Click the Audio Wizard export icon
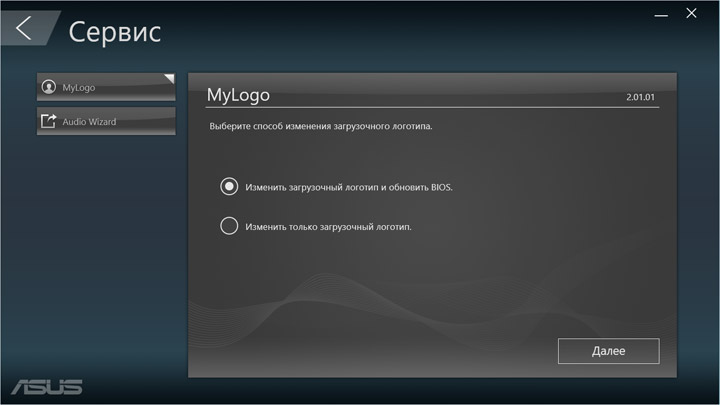This screenshot has width=720, height=405. [48, 121]
